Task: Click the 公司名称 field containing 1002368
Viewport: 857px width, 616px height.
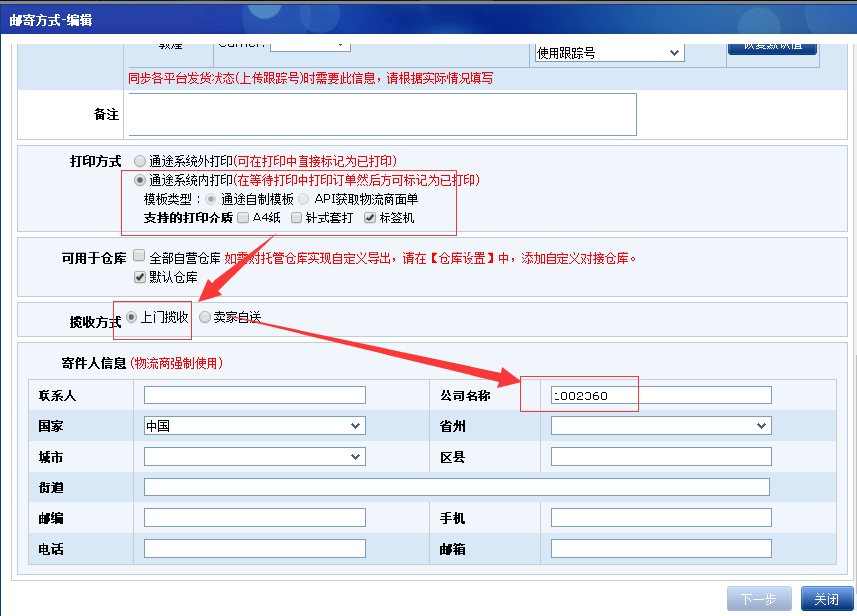Action: (660, 396)
